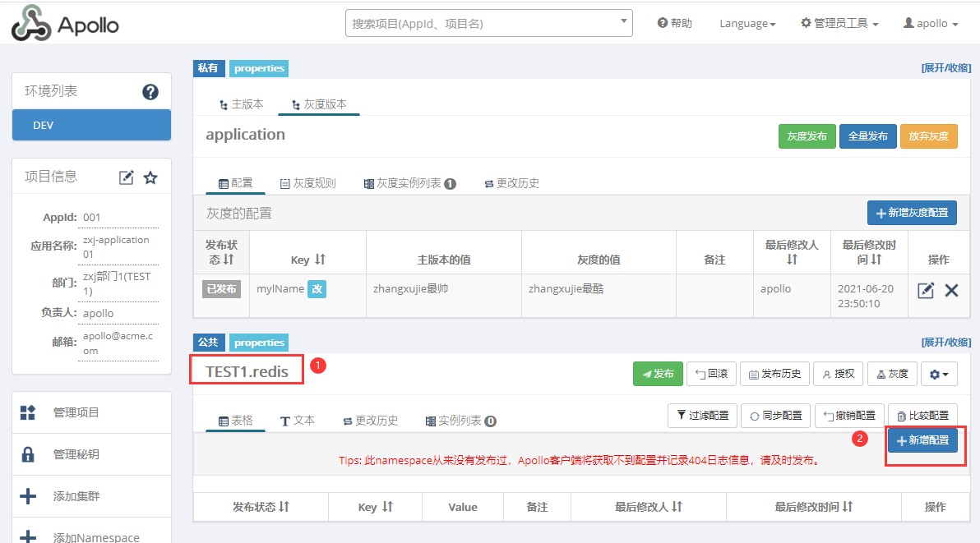
Task: Click the edit pencil icon in mylName row
Action: [927, 290]
